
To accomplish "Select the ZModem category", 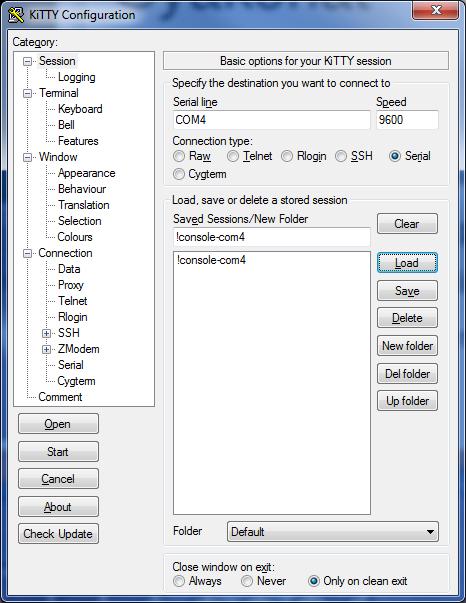I will tap(78, 349).
